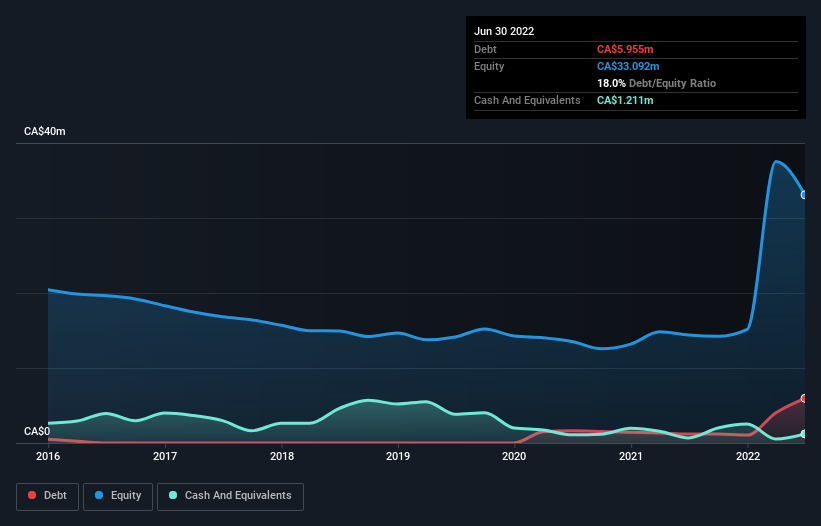Image resolution: width=821 pixels, height=526 pixels.
Task: Click the CA$0 y-axis label
Action: pyautogui.click(x=37, y=431)
